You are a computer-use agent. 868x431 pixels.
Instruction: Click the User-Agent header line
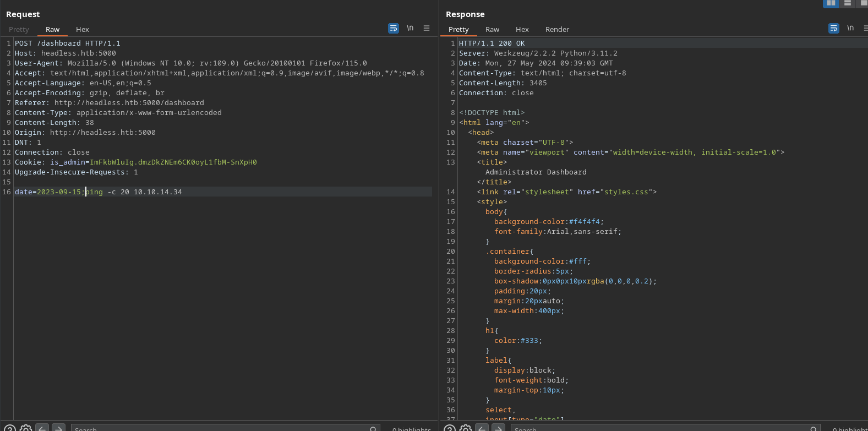pos(191,63)
